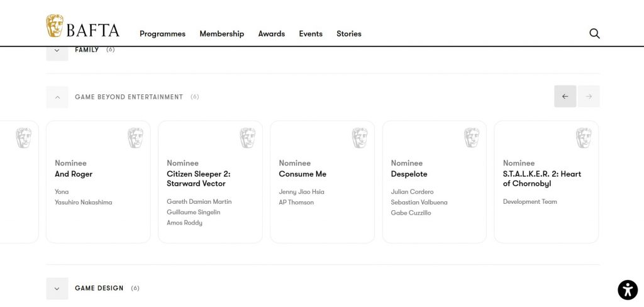Screen dimensions: 644x307
Task: Click the BAFTA logo to go home
Action: [x=82, y=26]
